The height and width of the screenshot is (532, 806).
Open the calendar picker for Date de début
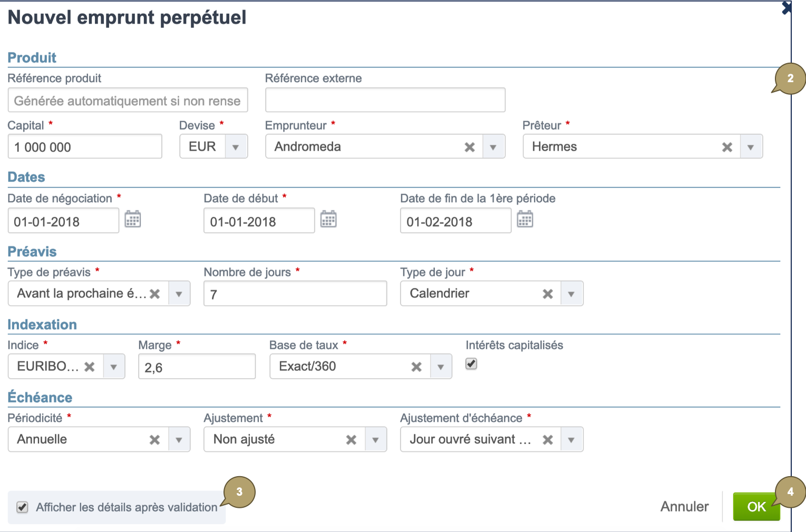[329, 219]
